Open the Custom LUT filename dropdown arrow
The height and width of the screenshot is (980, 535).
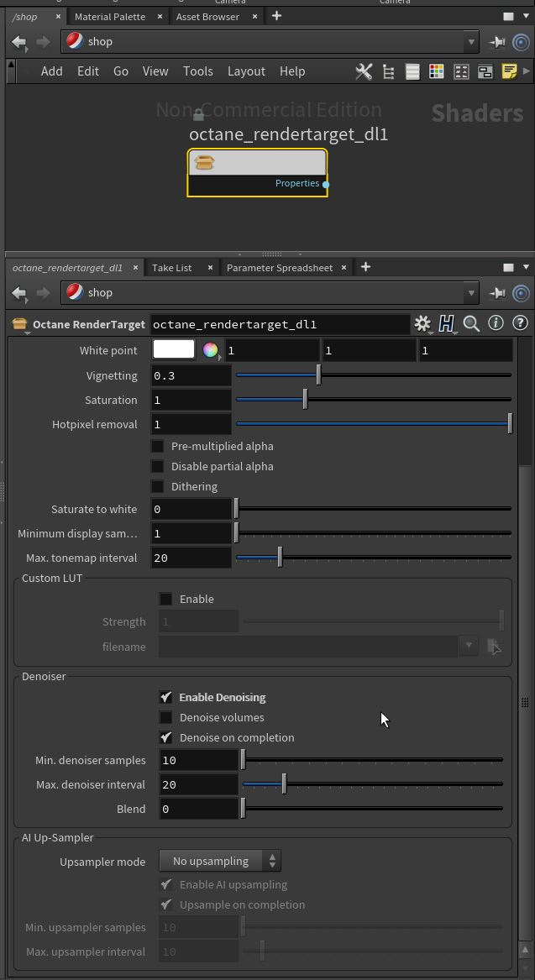[469, 646]
